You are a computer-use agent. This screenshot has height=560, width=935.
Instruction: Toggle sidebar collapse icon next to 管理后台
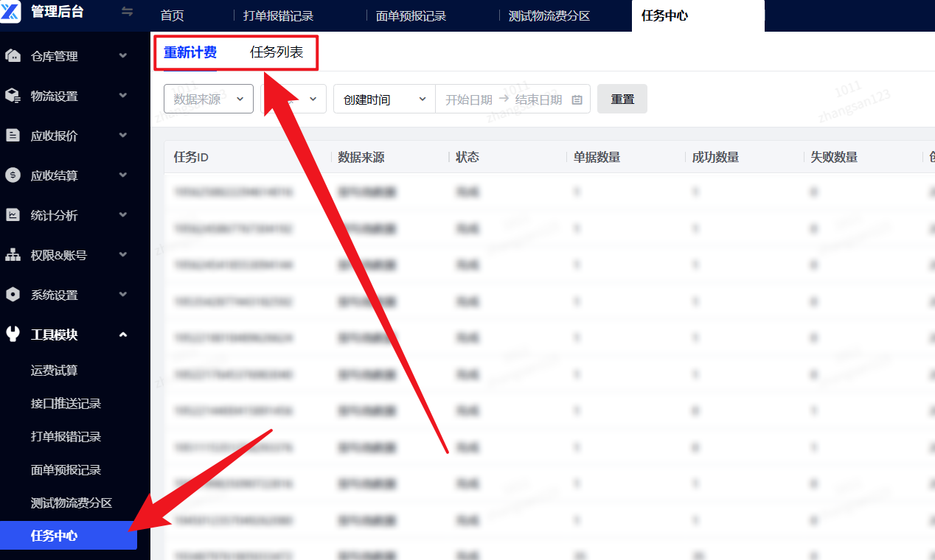point(128,12)
